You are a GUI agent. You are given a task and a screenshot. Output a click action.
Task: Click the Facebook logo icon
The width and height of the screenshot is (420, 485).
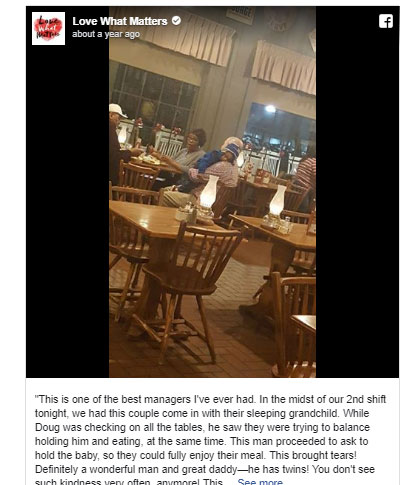[x=386, y=21]
